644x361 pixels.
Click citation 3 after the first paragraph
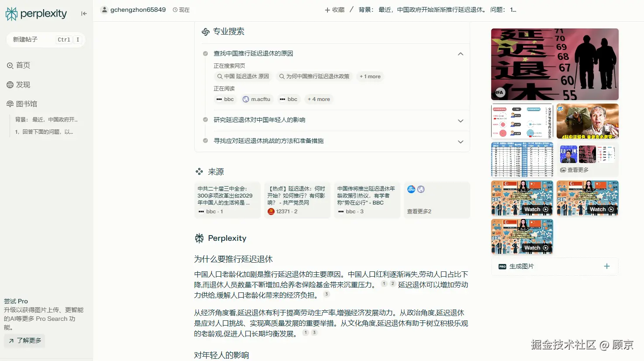coord(326,294)
